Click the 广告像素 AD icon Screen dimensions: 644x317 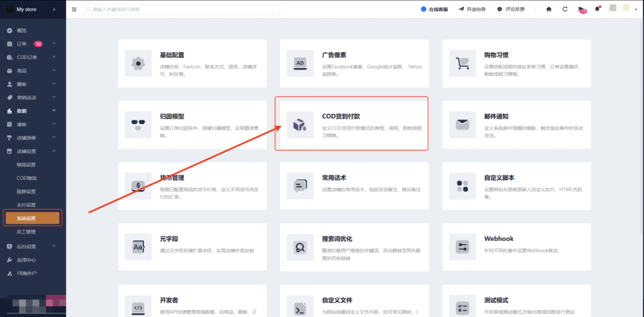click(300, 63)
